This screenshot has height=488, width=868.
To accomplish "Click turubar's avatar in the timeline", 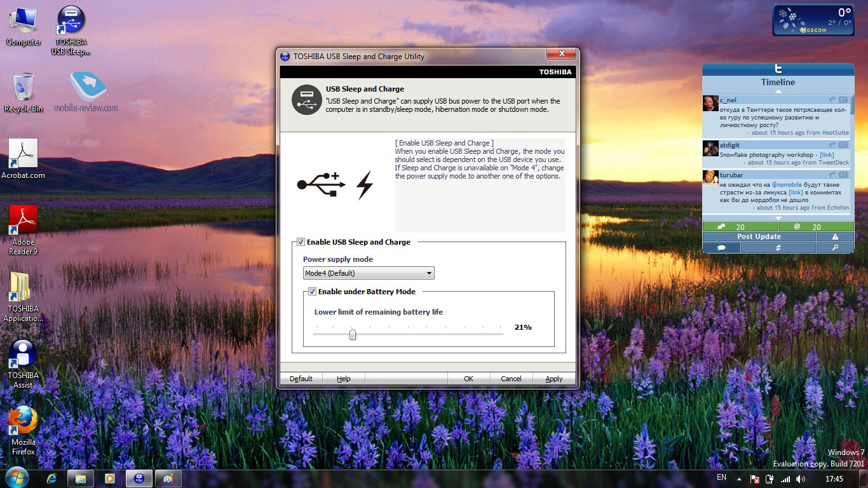I will coord(710,178).
